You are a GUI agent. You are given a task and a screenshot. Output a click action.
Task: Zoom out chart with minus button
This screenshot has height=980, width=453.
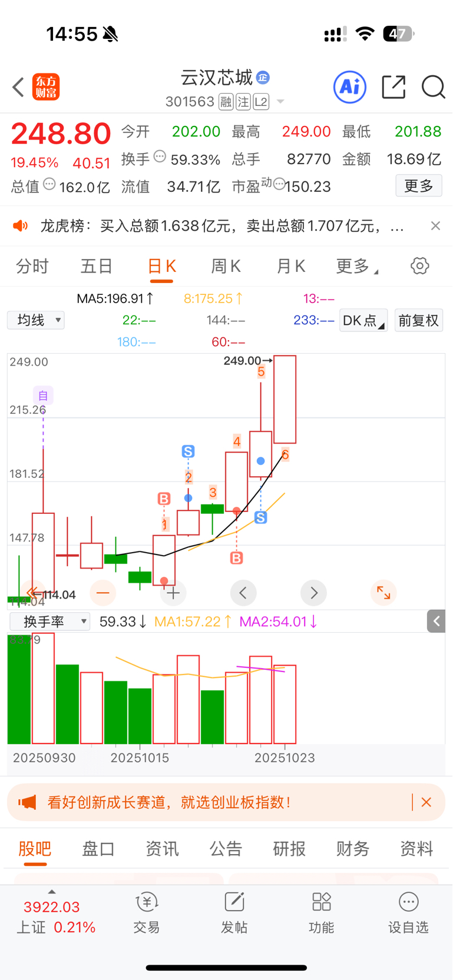103,593
